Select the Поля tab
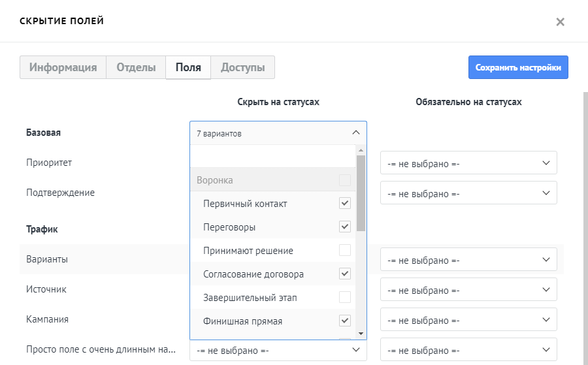 coord(188,67)
